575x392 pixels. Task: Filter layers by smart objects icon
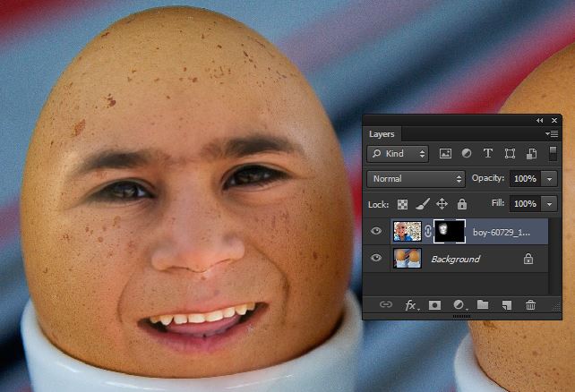531,154
